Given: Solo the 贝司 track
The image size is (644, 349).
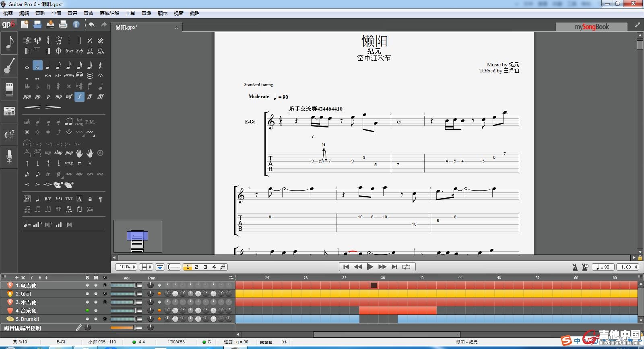Looking at the screenshot, I should [x=87, y=294].
